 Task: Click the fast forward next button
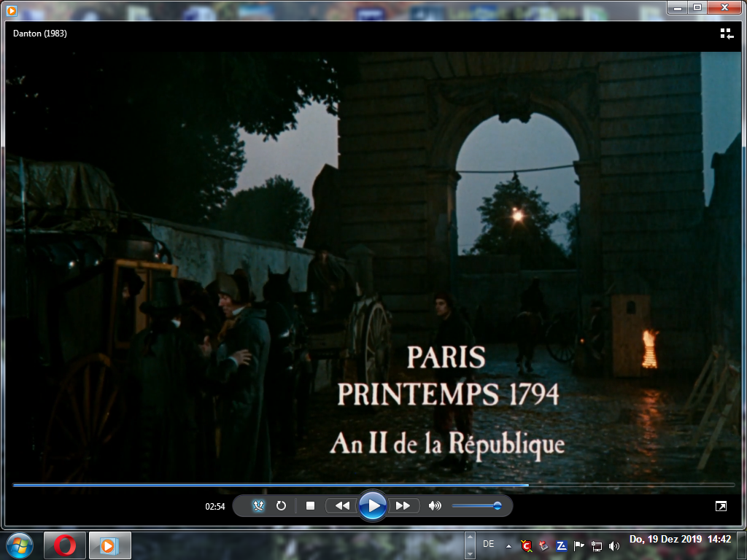(x=403, y=505)
